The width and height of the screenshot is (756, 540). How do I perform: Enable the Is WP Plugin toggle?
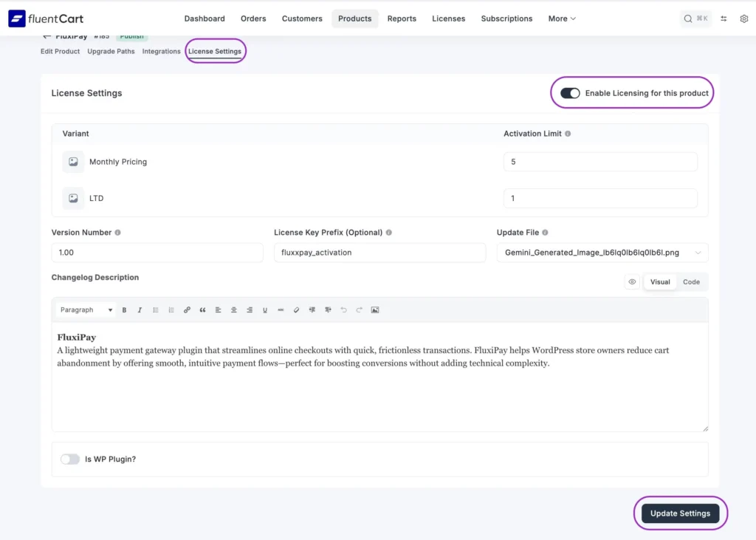point(70,459)
